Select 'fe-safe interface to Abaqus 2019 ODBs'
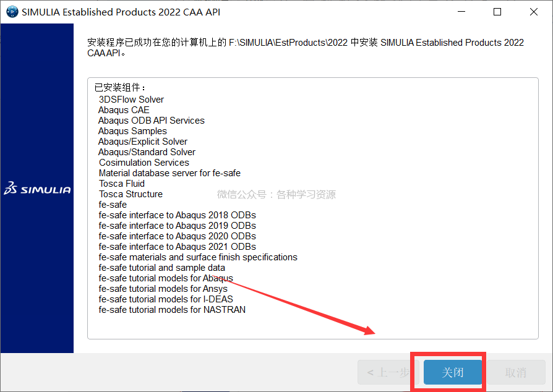This screenshot has height=392, width=553. [x=178, y=226]
